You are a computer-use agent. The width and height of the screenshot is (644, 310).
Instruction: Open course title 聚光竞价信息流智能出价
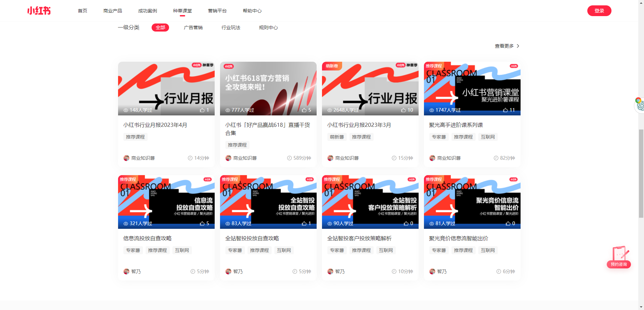click(x=459, y=238)
